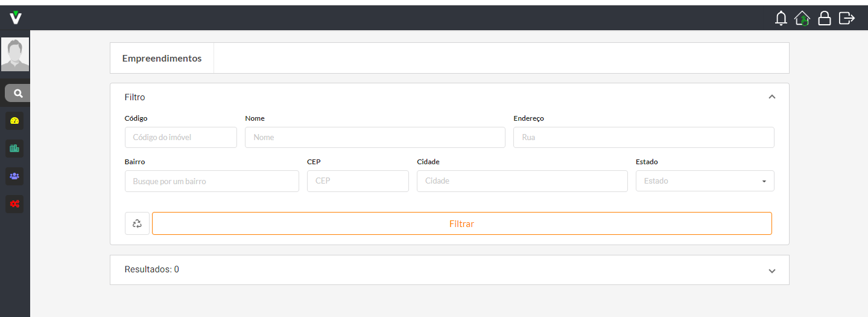Click the green V logo
Image resolution: width=868 pixels, height=317 pixels.
click(x=16, y=18)
